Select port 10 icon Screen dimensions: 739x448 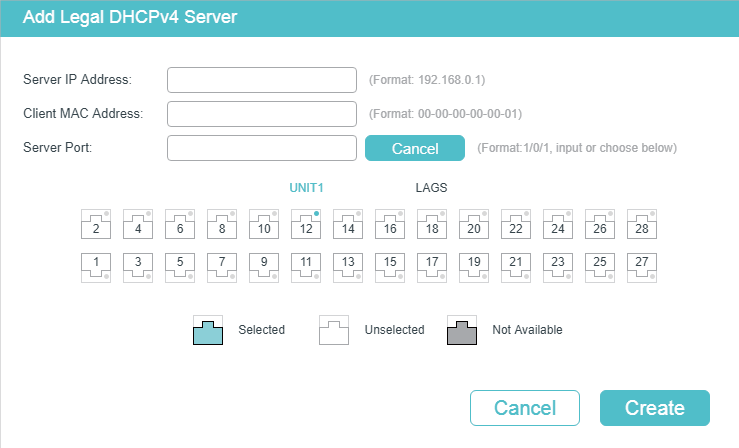[264, 224]
